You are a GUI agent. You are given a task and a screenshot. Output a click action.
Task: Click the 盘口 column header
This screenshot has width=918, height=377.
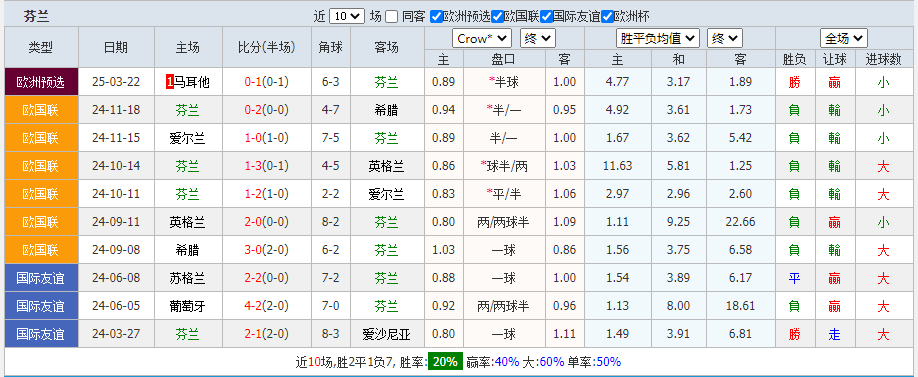503,59
